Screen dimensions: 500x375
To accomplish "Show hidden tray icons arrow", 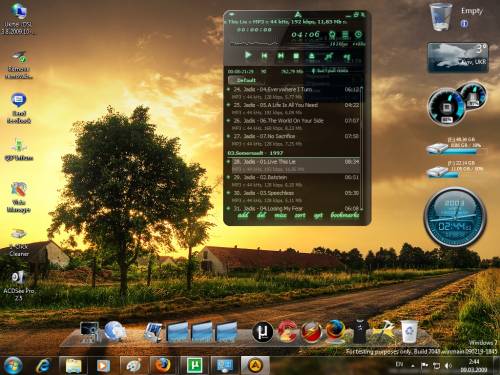I will pos(413,366).
